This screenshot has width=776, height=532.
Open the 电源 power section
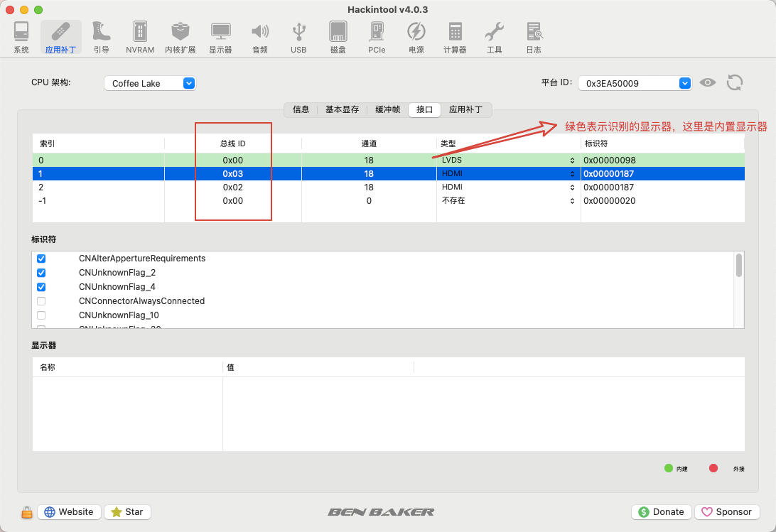[416, 37]
